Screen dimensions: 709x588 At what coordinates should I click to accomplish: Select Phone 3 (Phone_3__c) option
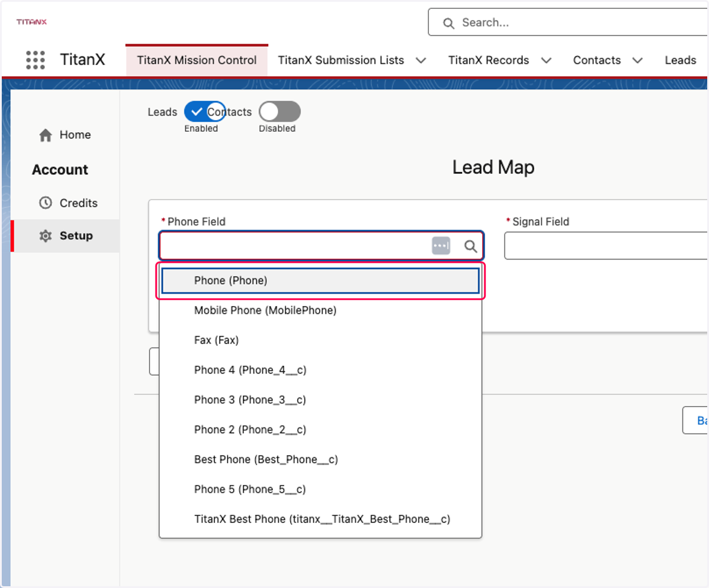pyautogui.click(x=320, y=400)
